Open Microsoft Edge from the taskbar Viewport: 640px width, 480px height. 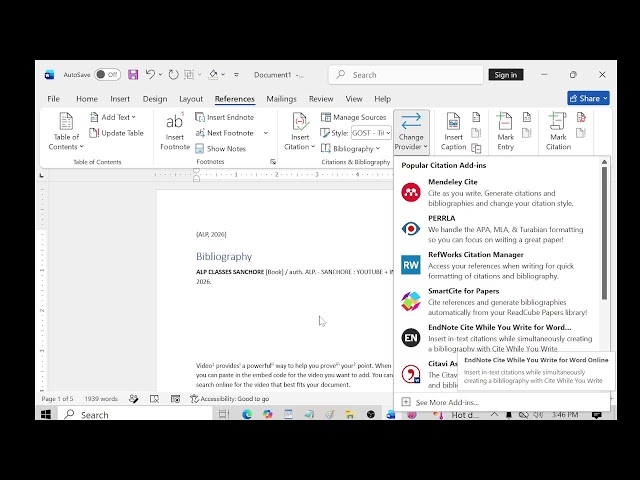tap(247, 415)
